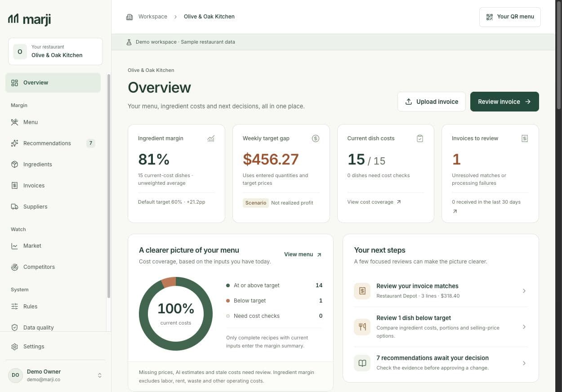Click the Scenario tag on Weekly target gap
The height and width of the screenshot is (392, 562).
pos(256,203)
